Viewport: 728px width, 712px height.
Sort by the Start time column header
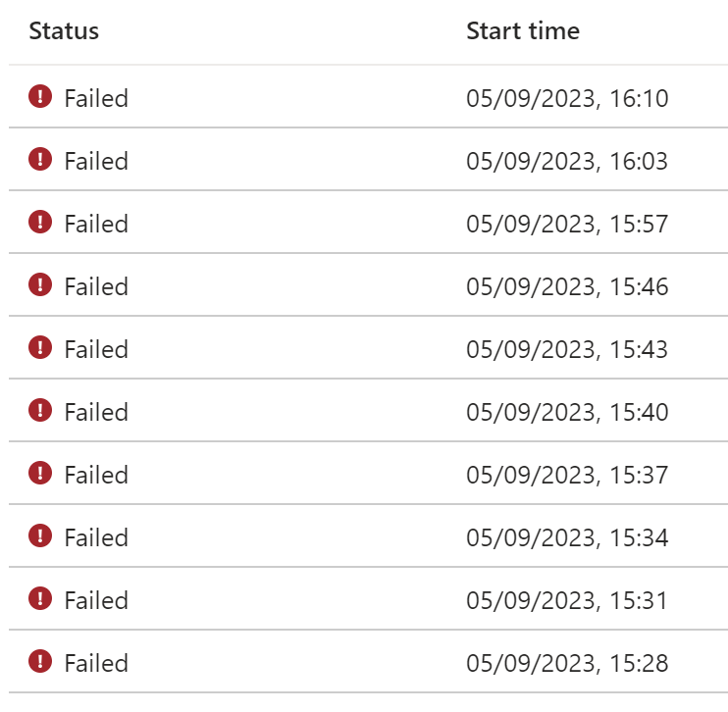point(523,31)
